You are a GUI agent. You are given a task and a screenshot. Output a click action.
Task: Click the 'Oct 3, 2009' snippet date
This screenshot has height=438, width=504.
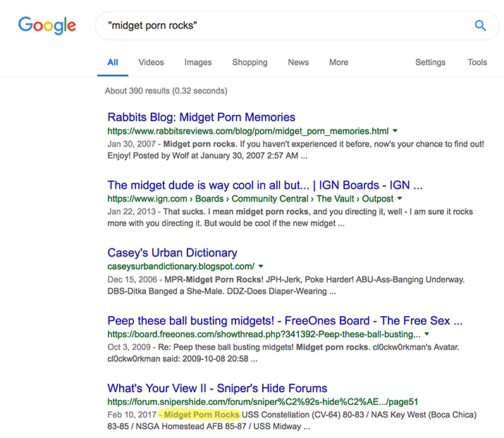coord(129,347)
